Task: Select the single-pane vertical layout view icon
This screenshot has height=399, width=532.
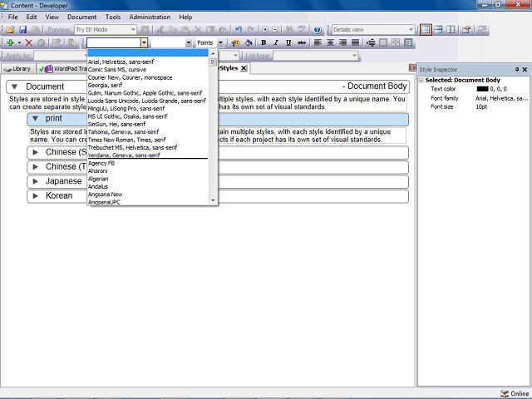Action: coord(426,30)
